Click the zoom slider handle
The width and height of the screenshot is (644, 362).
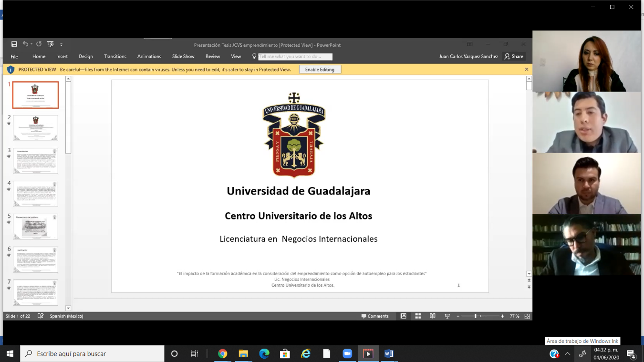click(476, 316)
